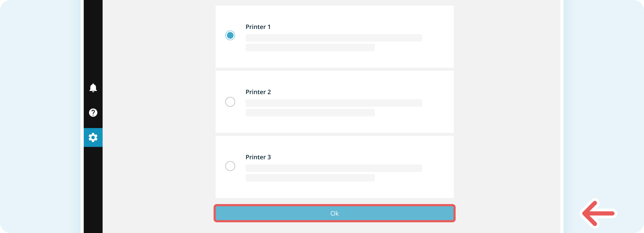Click the red back arrow
This screenshot has height=233, width=644.
(x=599, y=213)
